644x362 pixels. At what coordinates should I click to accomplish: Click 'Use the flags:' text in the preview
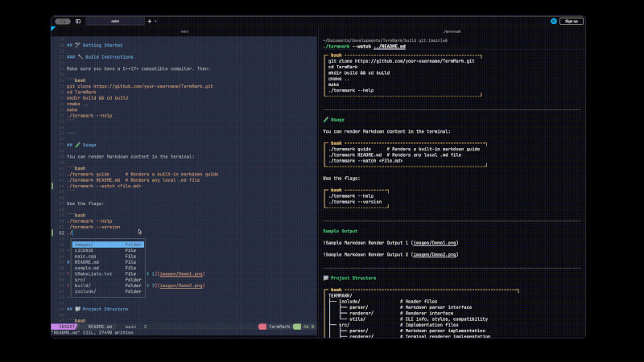341,179
